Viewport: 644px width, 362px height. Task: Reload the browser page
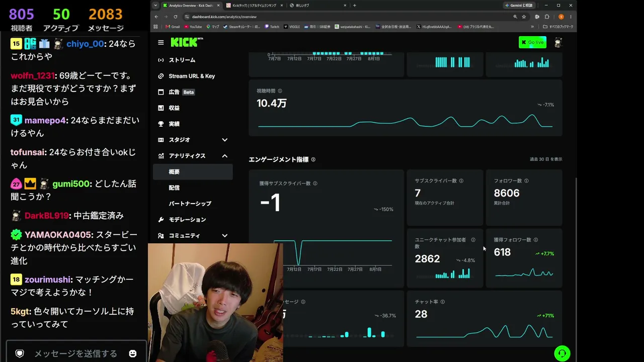(176, 17)
